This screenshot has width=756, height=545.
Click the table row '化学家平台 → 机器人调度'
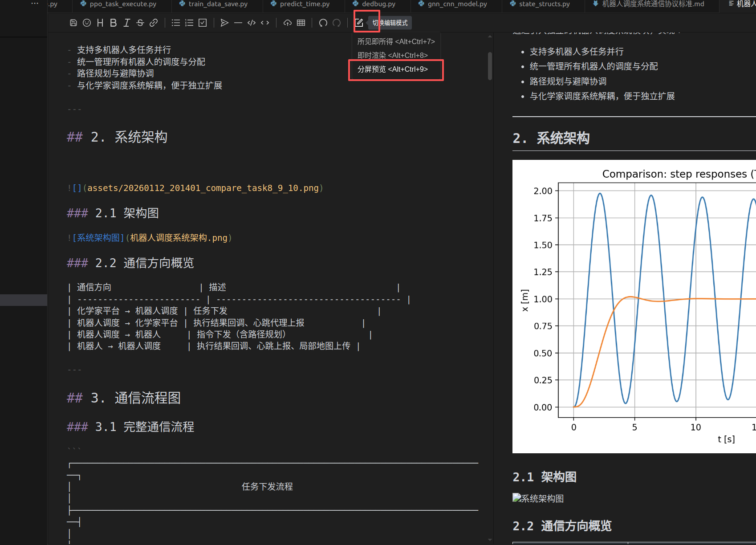[224, 311]
